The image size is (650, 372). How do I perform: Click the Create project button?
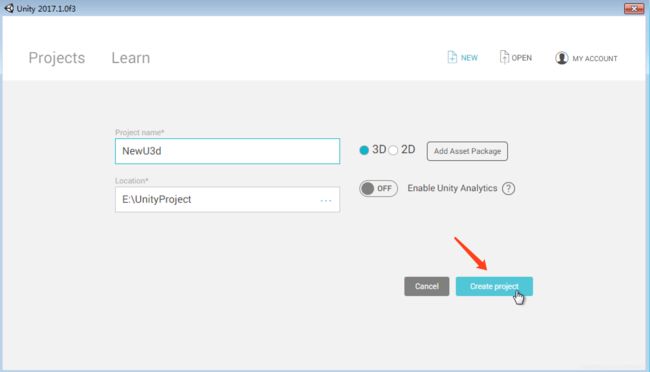point(494,287)
